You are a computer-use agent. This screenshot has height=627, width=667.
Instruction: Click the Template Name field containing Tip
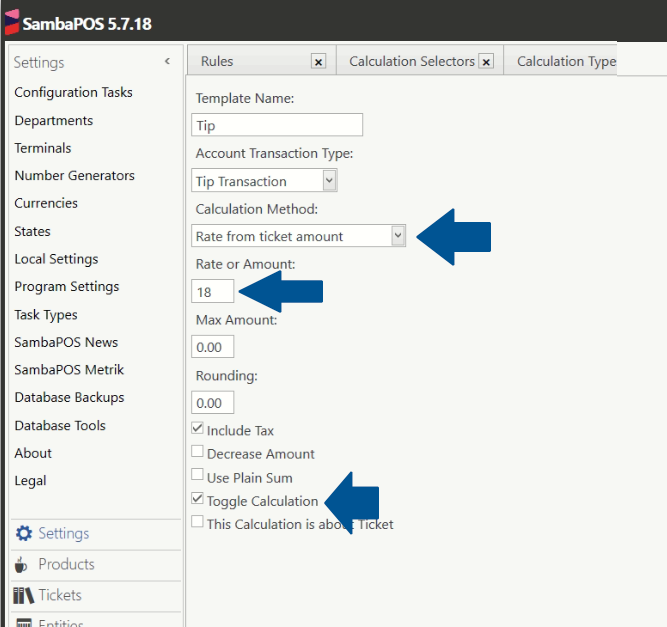tap(277, 125)
